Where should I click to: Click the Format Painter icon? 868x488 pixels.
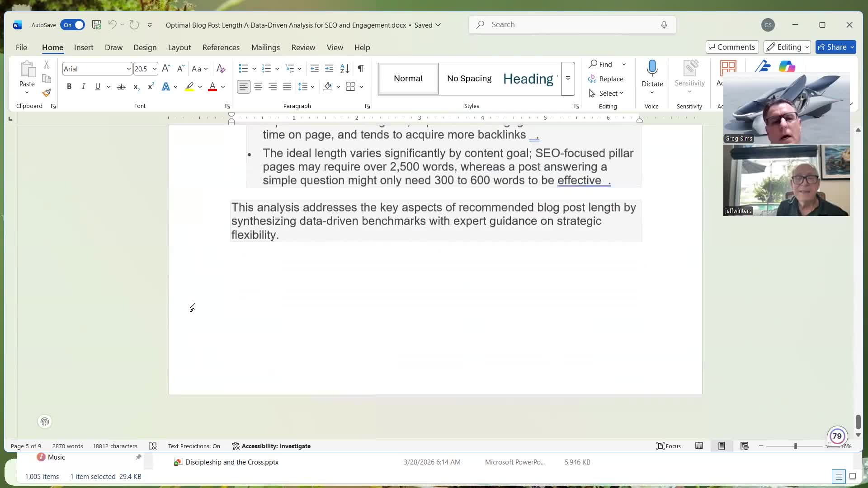pyautogui.click(x=47, y=93)
